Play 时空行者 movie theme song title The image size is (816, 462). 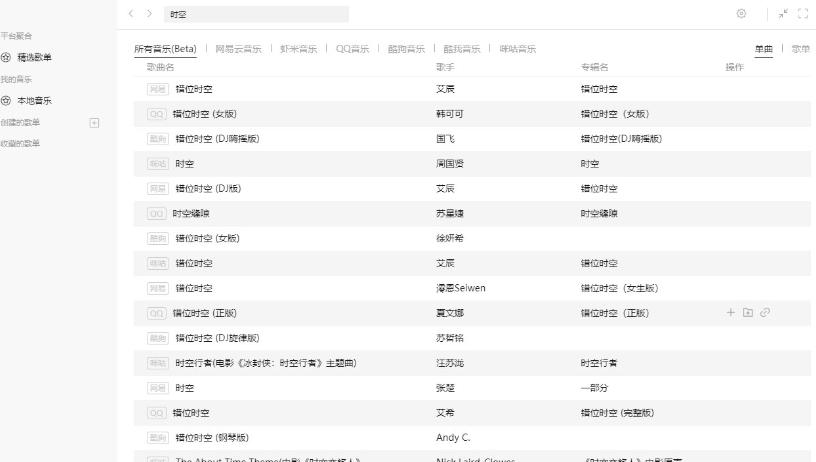(x=266, y=363)
